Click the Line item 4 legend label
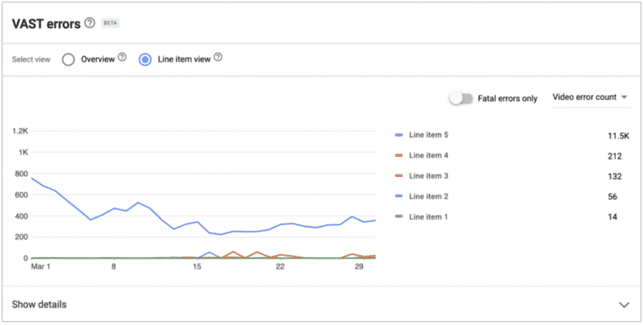 (428, 156)
